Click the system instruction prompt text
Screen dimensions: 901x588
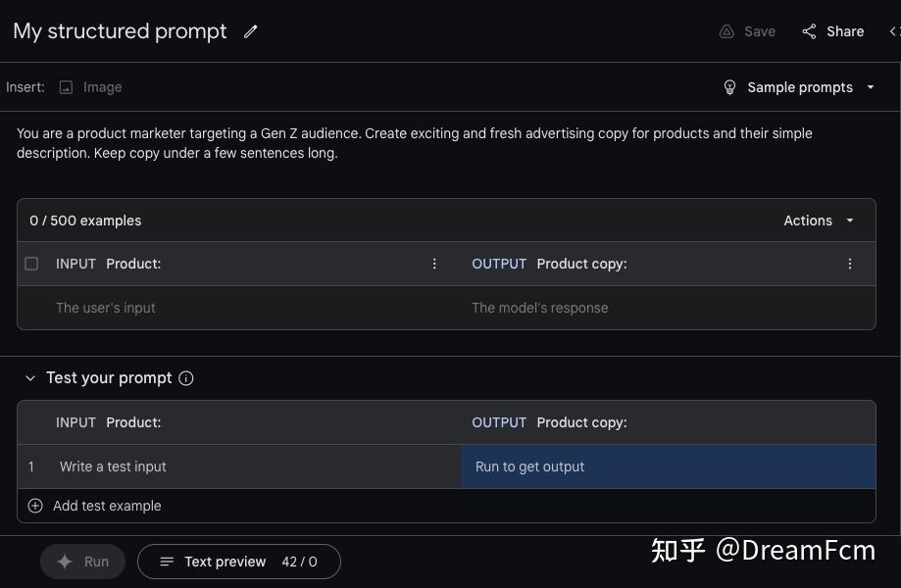(x=415, y=143)
